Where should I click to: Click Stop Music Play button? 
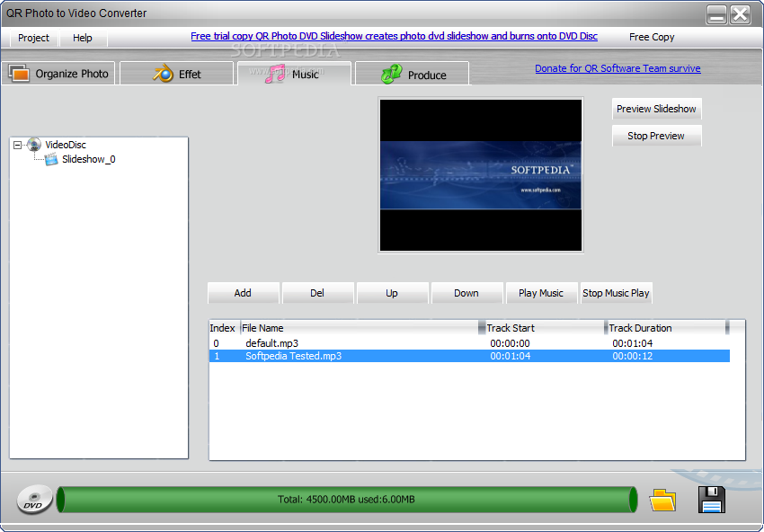(x=616, y=293)
